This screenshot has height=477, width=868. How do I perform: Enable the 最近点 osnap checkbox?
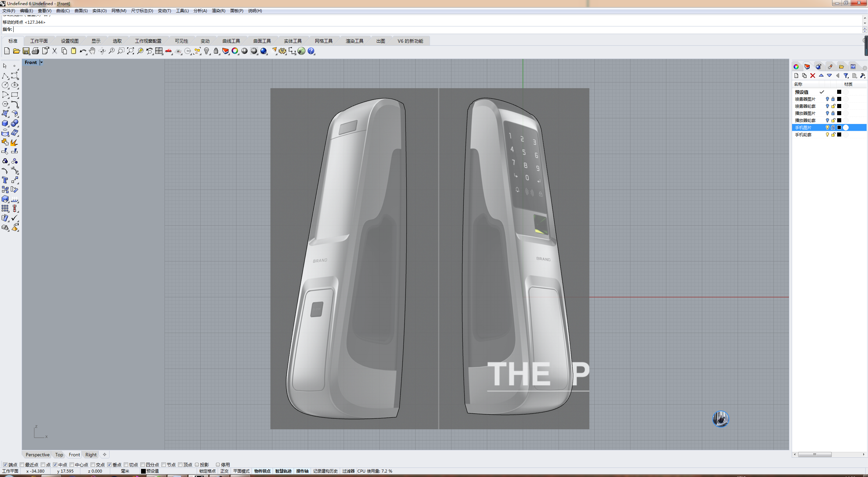[22, 464]
